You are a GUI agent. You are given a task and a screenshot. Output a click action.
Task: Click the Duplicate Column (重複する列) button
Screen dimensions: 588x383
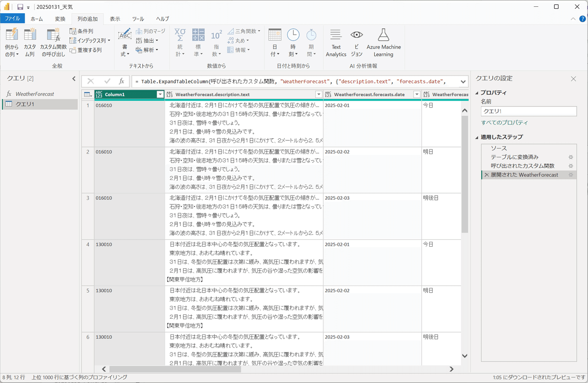point(85,50)
